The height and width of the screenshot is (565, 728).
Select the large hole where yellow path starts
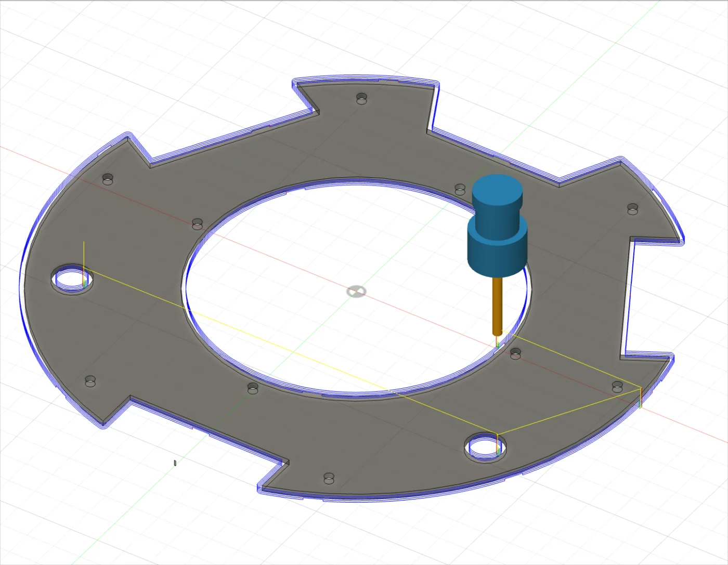click(73, 280)
